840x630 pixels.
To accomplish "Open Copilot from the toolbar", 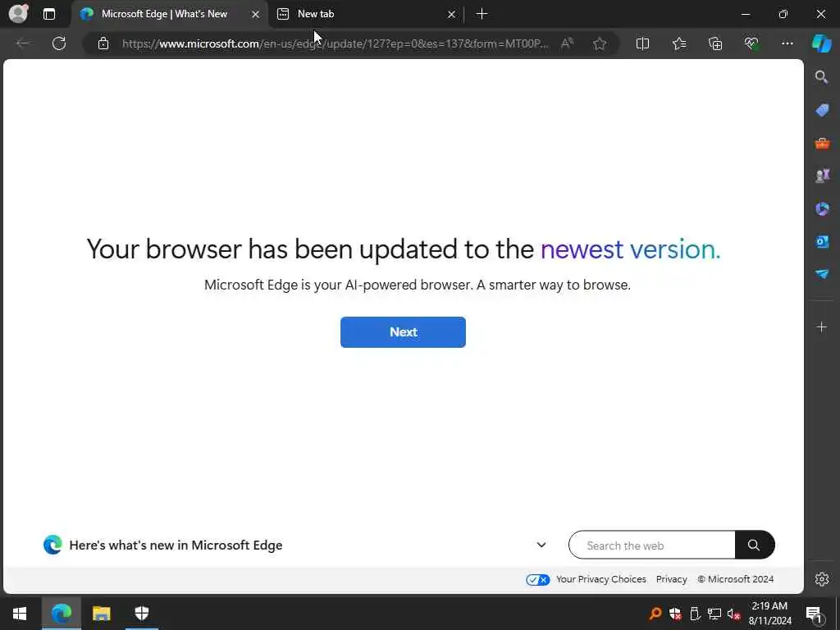I will (x=821, y=43).
